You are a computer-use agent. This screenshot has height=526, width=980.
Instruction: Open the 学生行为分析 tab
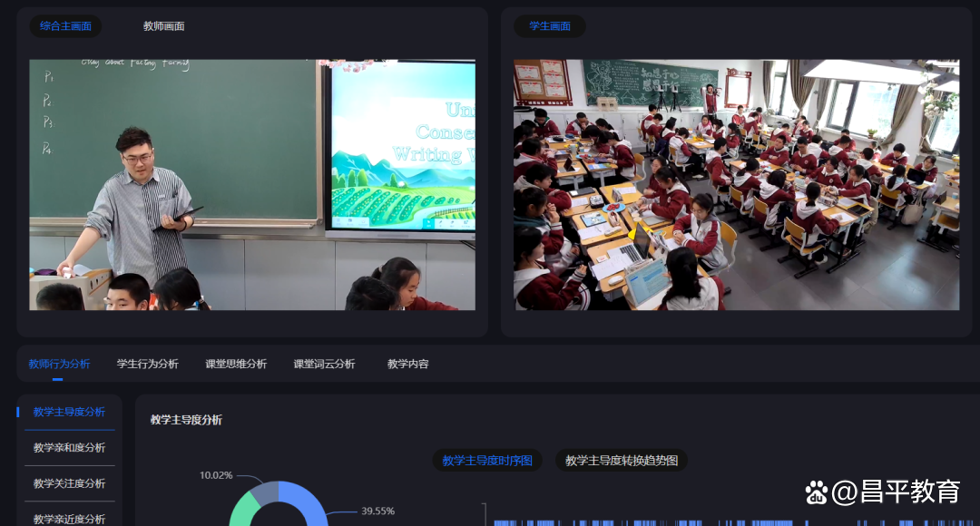pyautogui.click(x=148, y=364)
